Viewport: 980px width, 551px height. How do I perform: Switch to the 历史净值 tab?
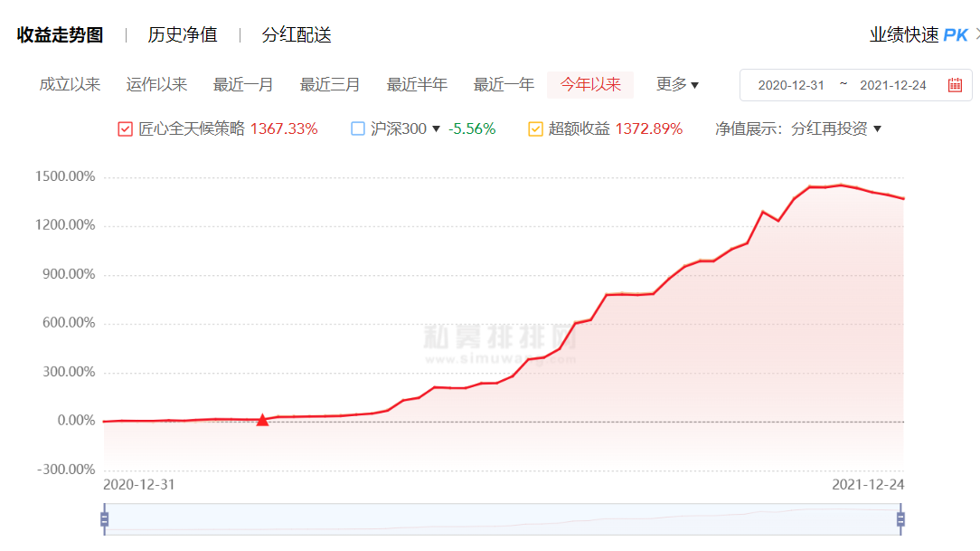(183, 35)
